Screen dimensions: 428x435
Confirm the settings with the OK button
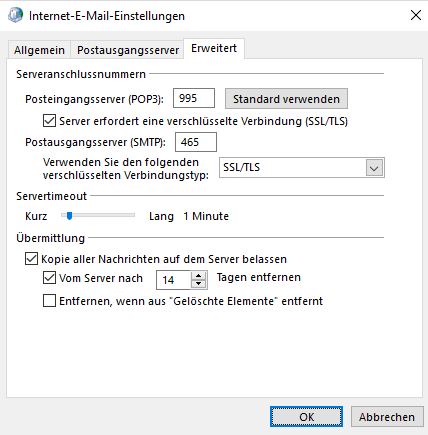tap(306, 417)
